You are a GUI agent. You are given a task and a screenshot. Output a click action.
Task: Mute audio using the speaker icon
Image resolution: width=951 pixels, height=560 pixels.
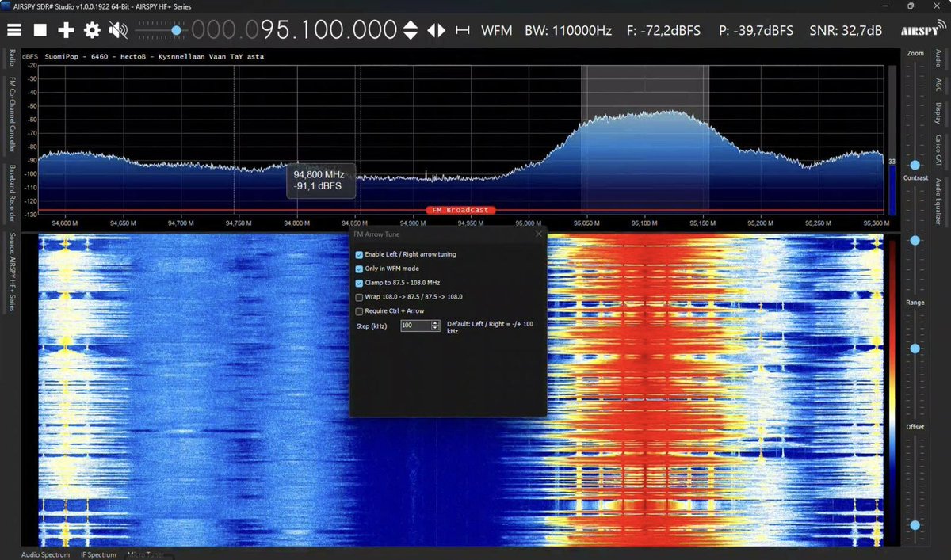click(118, 31)
